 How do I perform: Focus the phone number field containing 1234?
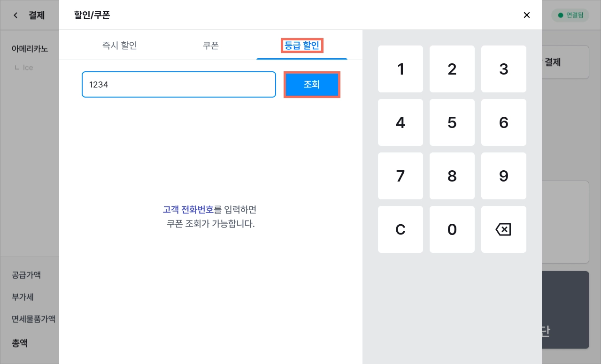pyautogui.click(x=179, y=84)
